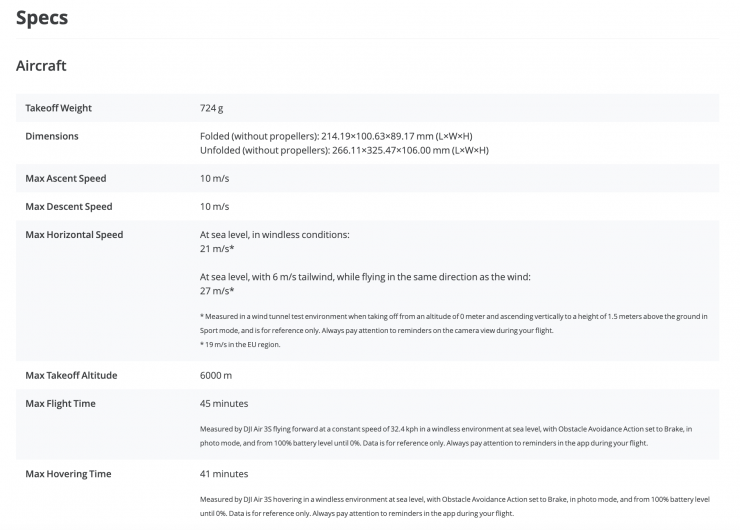Screen dimensions: 740x530
Task: Select the Takeoff Weight row label
Action: 58,107
